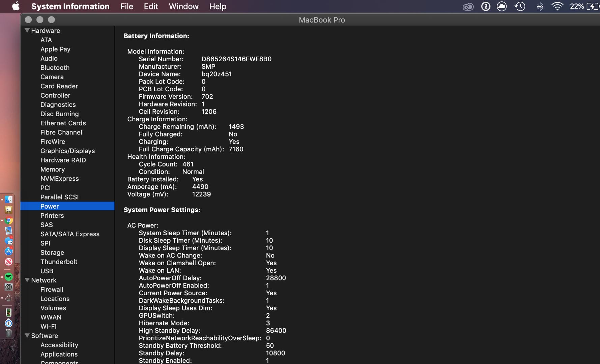Open the System Information app menu
This screenshot has height=364, width=600.
70,6
